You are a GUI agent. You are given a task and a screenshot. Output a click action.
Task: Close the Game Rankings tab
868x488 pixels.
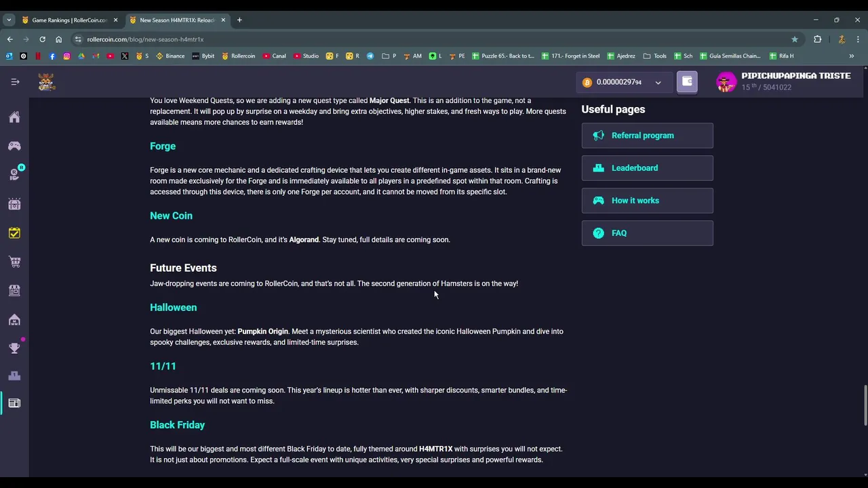(115, 20)
